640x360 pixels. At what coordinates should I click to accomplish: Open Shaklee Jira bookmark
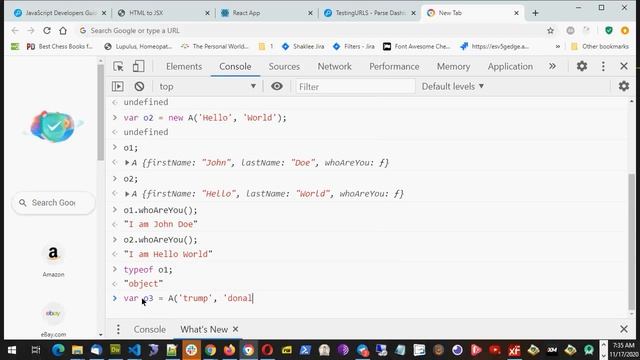point(303,47)
